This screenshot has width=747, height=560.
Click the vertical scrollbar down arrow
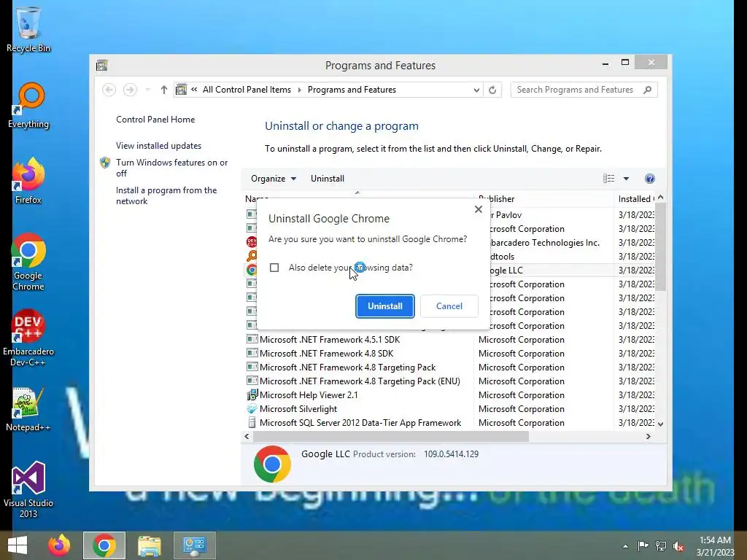click(x=660, y=424)
